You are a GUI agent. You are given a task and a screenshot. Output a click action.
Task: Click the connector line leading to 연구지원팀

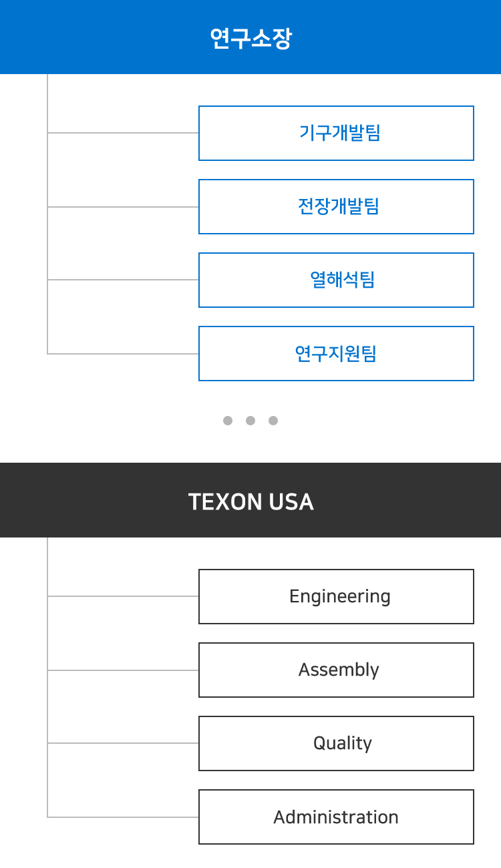click(x=124, y=353)
